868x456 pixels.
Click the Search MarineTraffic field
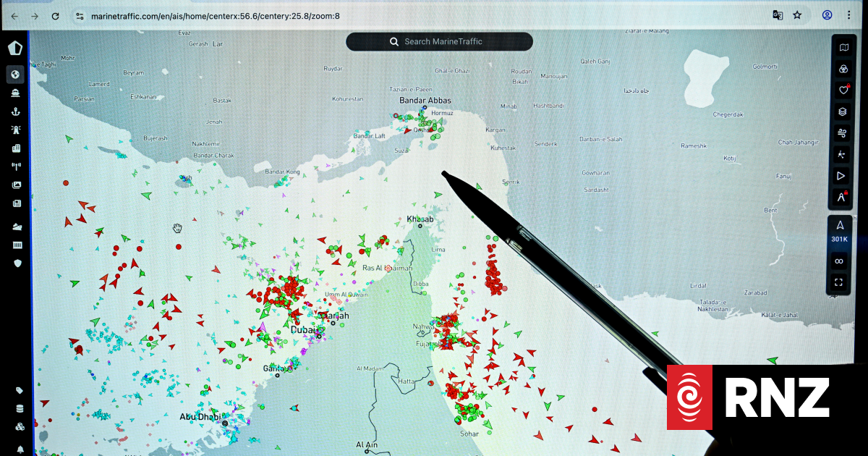[x=439, y=41]
